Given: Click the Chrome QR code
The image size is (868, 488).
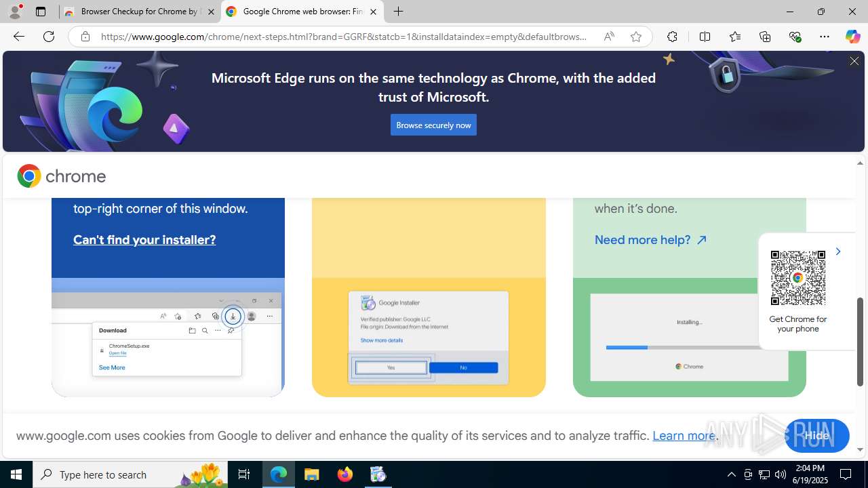Looking at the screenshot, I should pyautogui.click(x=798, y=278).
